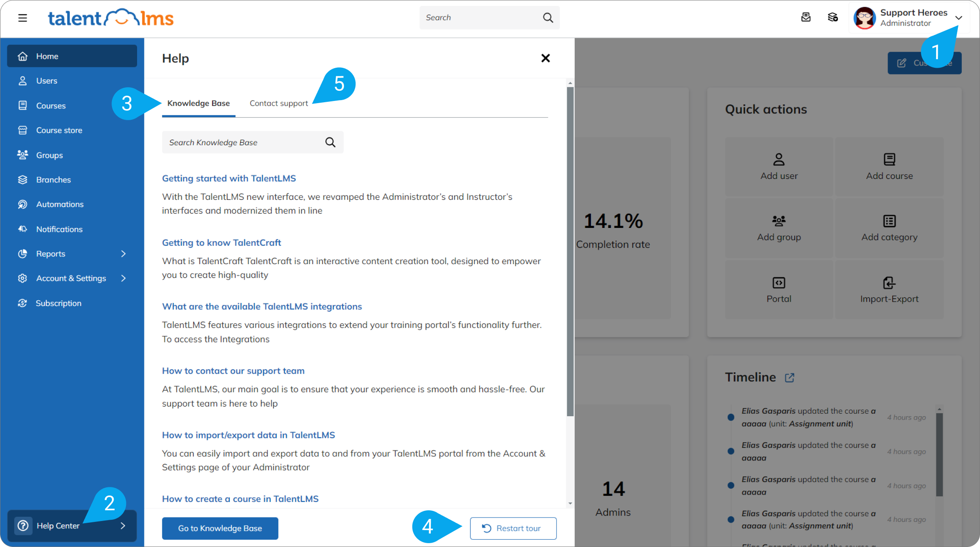The image size is (980, 547).
Task: Open the available TalentLMS integrations article
Action: [x=262, y=307]
